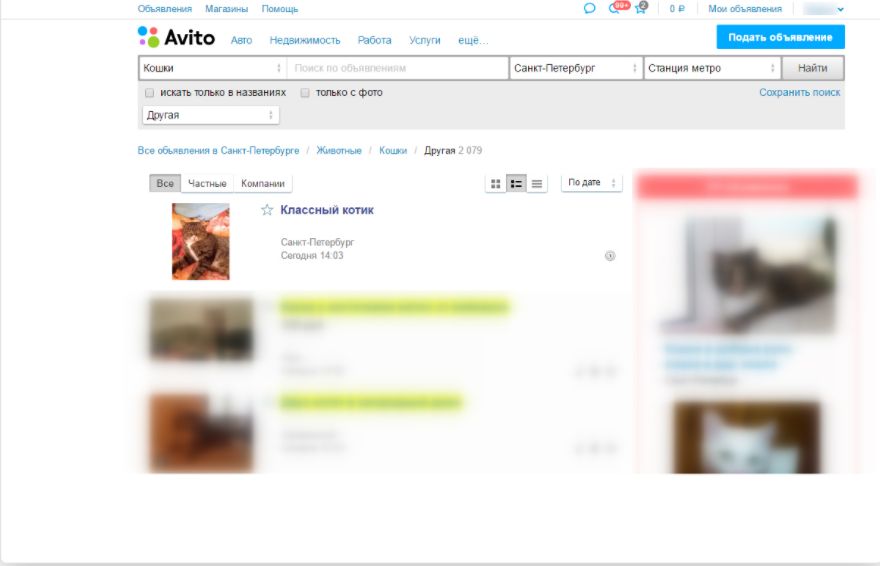Open Животные breadcrumb
Screen dimensions: 880x566
tap(339, 150)
